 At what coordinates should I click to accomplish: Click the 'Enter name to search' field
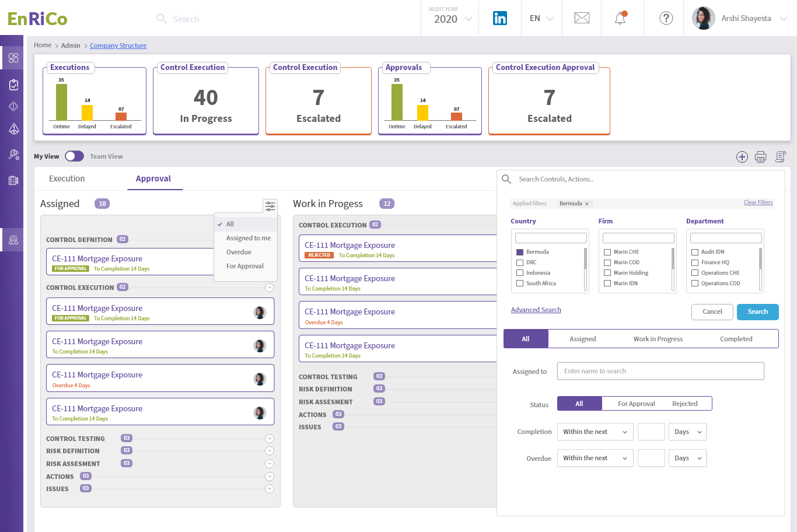click(660, 371)
